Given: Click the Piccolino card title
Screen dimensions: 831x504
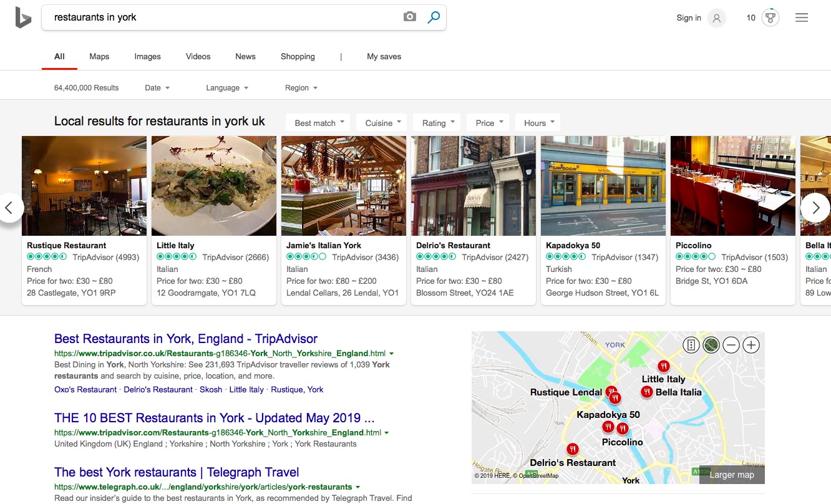Looking at the screenshot, I should pyautogui.click(x=694, y=245).
